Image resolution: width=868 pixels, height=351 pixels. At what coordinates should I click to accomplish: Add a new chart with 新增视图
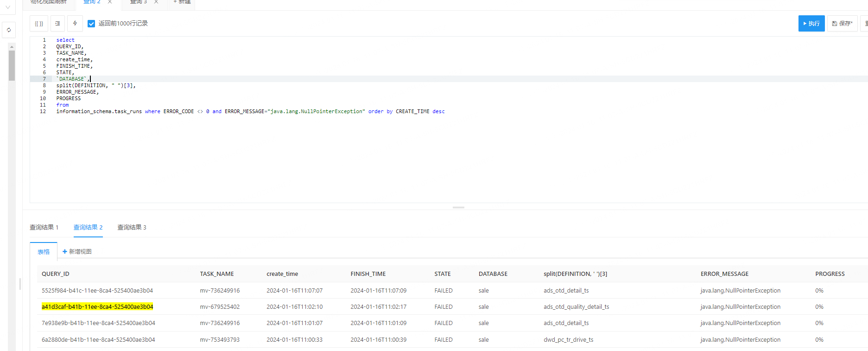77,251
